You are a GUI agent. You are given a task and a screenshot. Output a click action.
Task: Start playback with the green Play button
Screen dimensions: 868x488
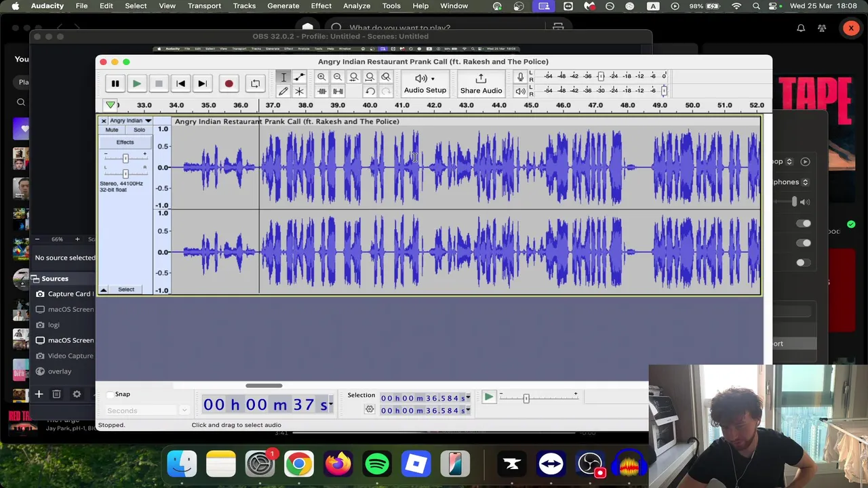[x=136, y=83]
